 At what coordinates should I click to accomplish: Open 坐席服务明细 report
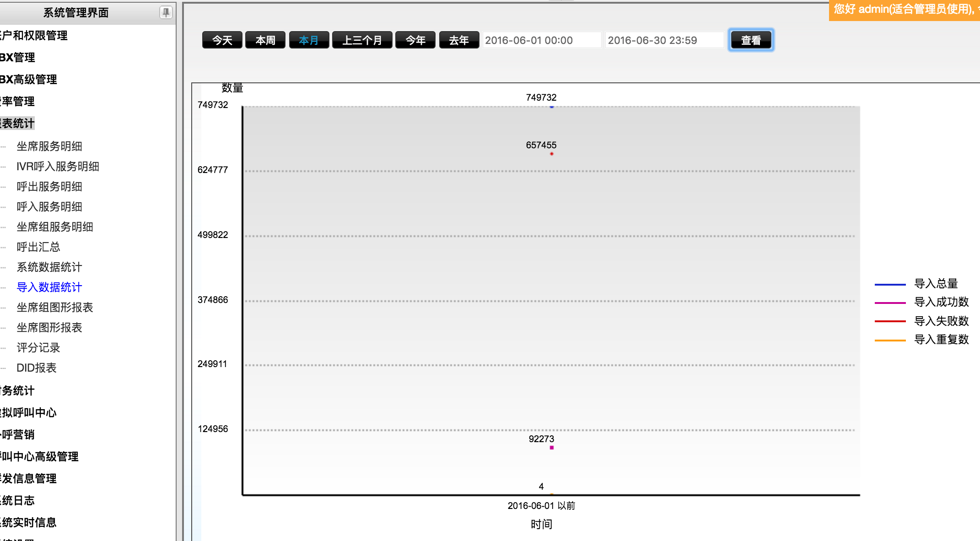tap(49, 146)
